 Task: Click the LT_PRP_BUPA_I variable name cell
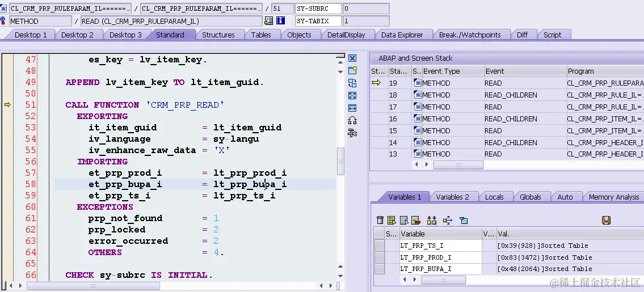click(440, 269)
